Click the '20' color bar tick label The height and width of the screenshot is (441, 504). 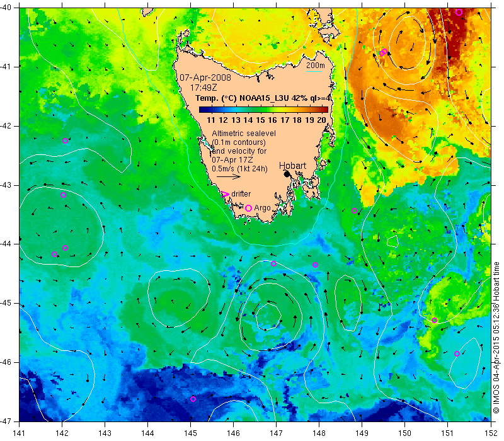(x=321, y=120)
